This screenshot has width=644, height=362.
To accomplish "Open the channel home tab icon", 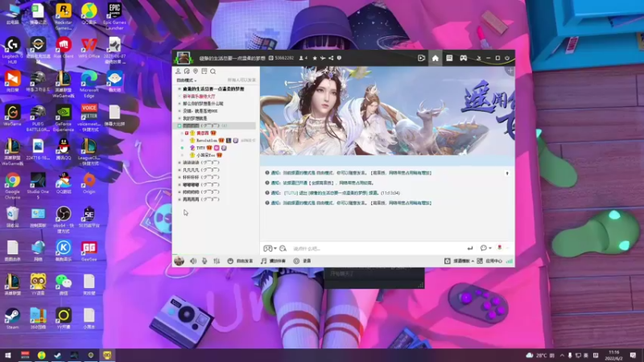I will (435, 58).
